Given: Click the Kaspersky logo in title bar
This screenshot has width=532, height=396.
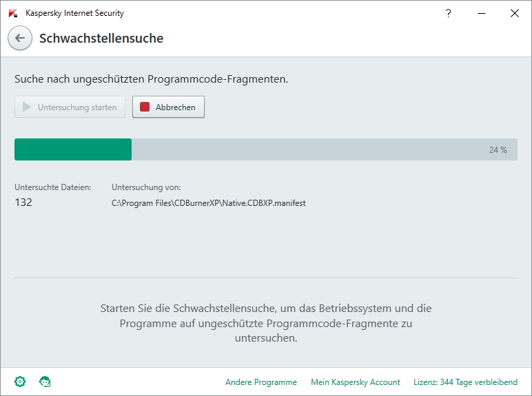Looking at the screenshot, I should point(13,13).
